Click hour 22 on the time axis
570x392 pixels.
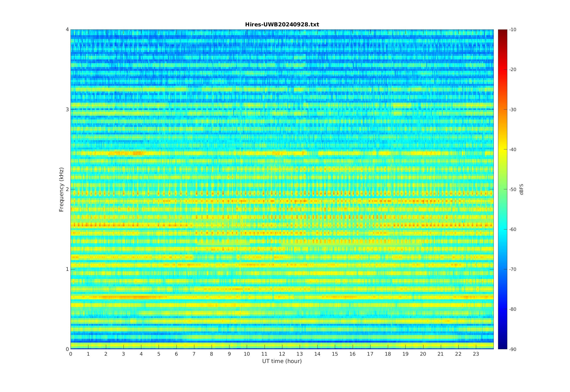tap(458, 354)
